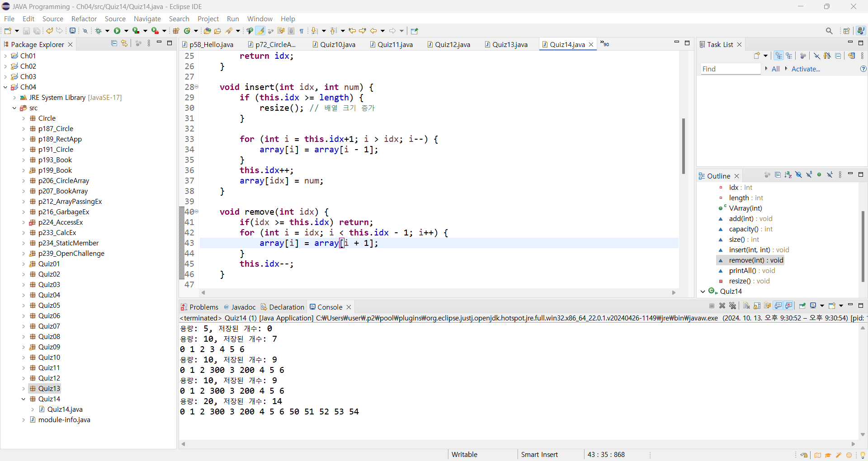
Task: Toggle Scheduled view in Task List
Action: click(x=789, y=56)
